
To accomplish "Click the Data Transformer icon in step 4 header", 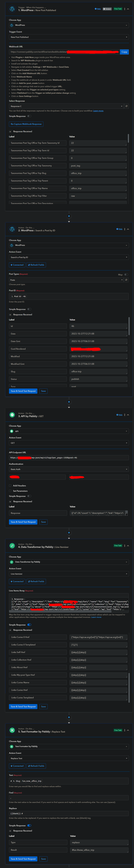I will point(12,546).
